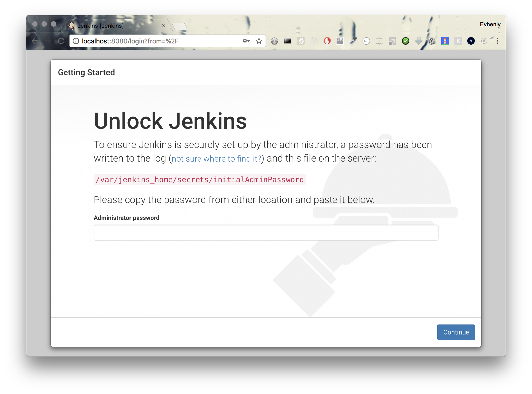
Task: Open the circled A extension icon
Action: point(484,41)
